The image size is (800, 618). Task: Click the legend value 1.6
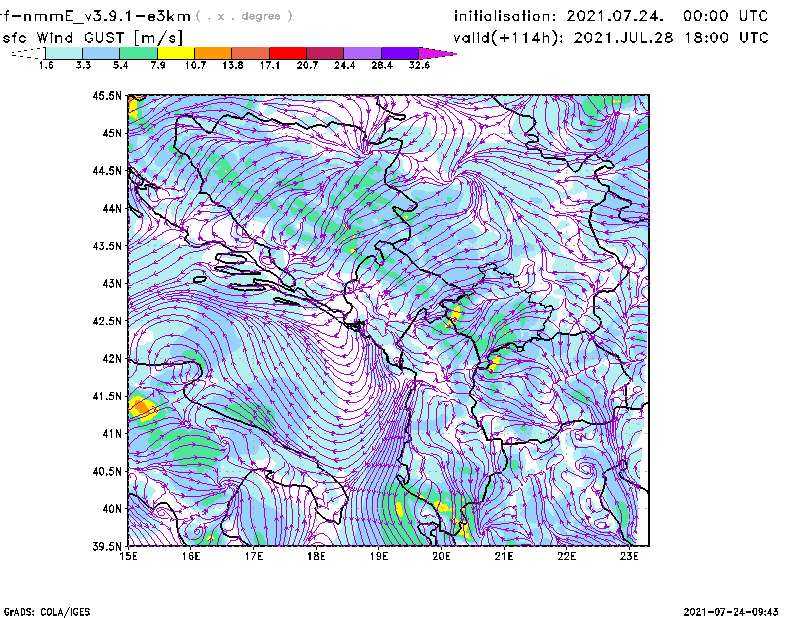tap(46, 65)
